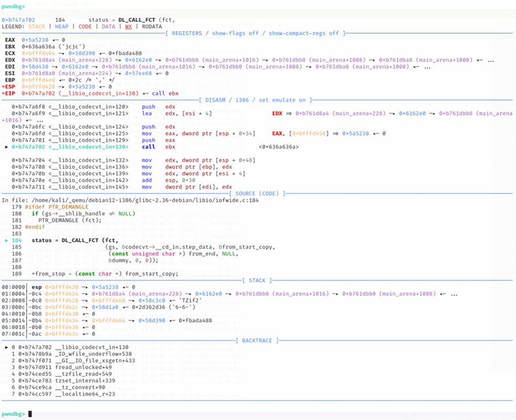516x420 pixels.
Task: Click source line 186 with from_end, NULL
Action: (125, 254)
